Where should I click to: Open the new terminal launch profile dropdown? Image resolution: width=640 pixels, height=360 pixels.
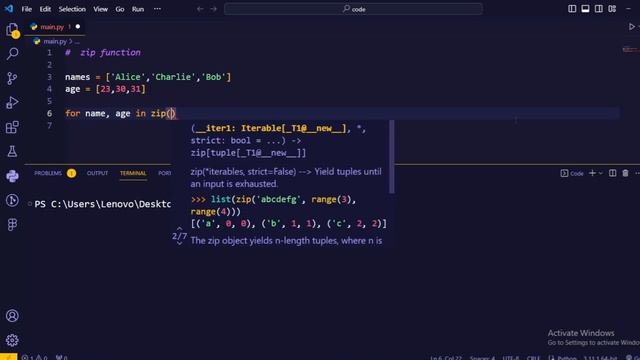click(600, 173)
